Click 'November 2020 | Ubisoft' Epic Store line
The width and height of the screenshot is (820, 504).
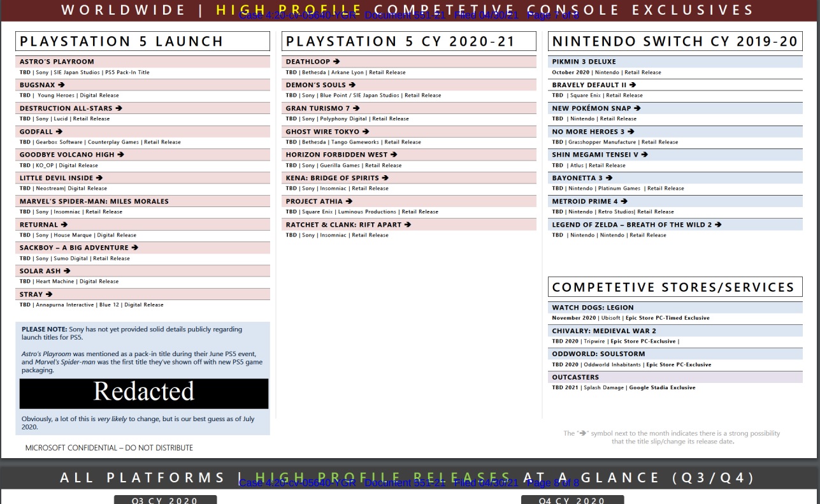[x=631, y=318]
